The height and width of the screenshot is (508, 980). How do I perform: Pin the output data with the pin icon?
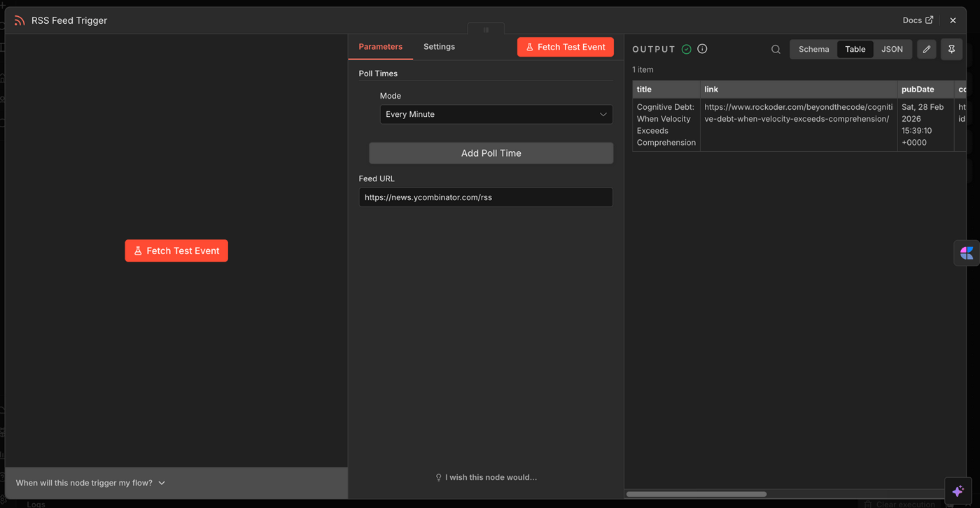[x=951, y=49]
